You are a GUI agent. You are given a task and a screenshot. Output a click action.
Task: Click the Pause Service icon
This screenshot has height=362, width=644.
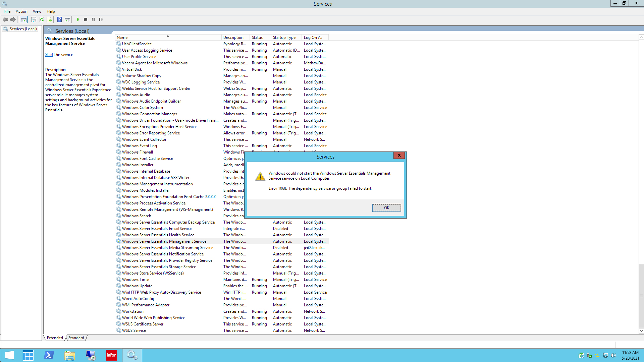93,19
